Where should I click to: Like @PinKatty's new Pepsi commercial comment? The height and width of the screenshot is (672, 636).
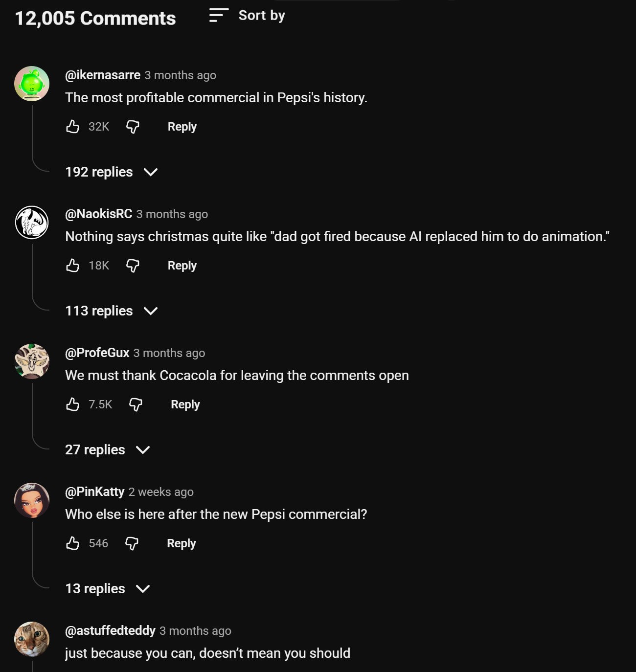(x=73, y=543)
